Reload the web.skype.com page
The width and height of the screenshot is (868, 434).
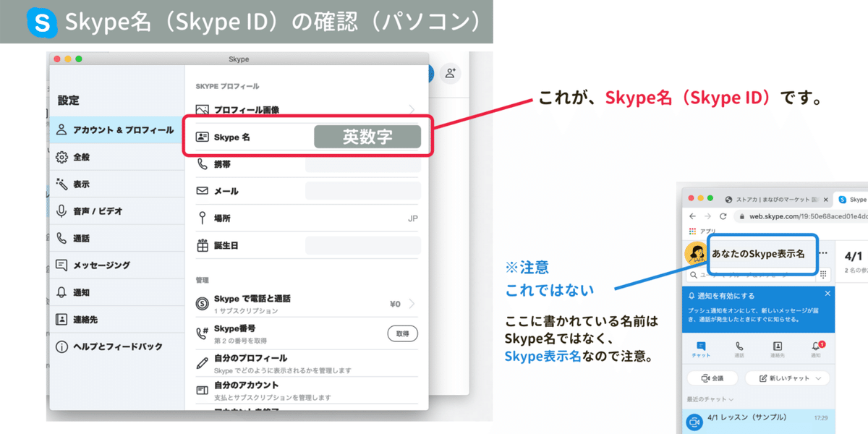pyautogui.click(x=723, y=216)
